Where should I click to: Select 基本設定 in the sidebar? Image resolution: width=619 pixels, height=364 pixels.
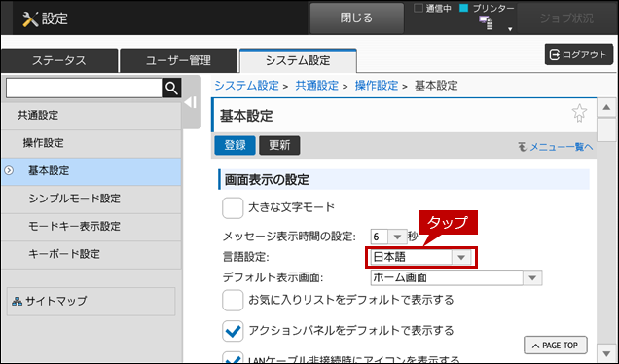point(91,171)
